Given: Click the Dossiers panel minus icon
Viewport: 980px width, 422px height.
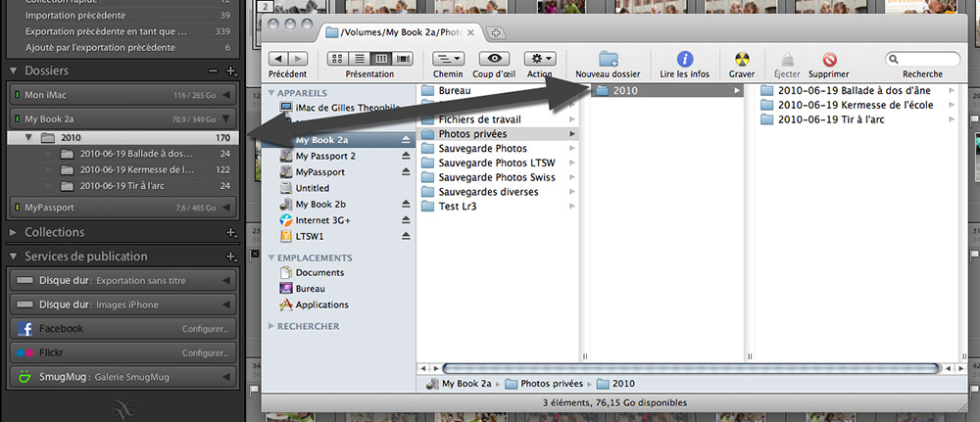Looking at the screenshot, I should (x=214, y=71).
